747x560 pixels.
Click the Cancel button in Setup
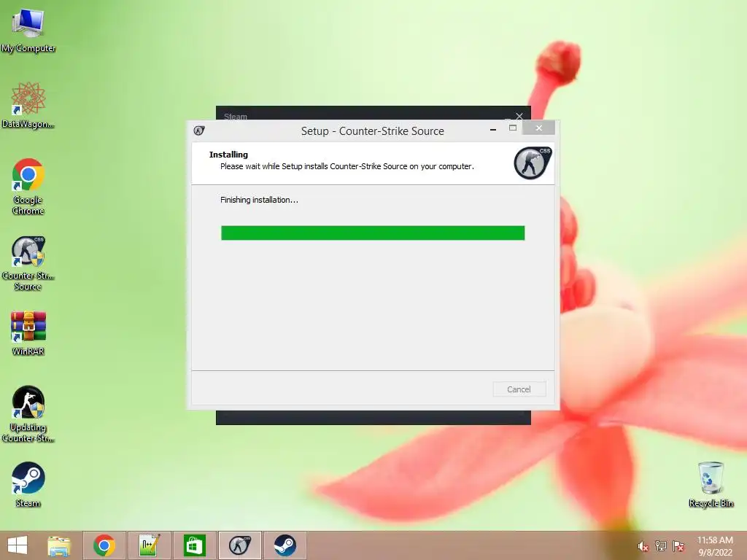(x=519, y=389)
